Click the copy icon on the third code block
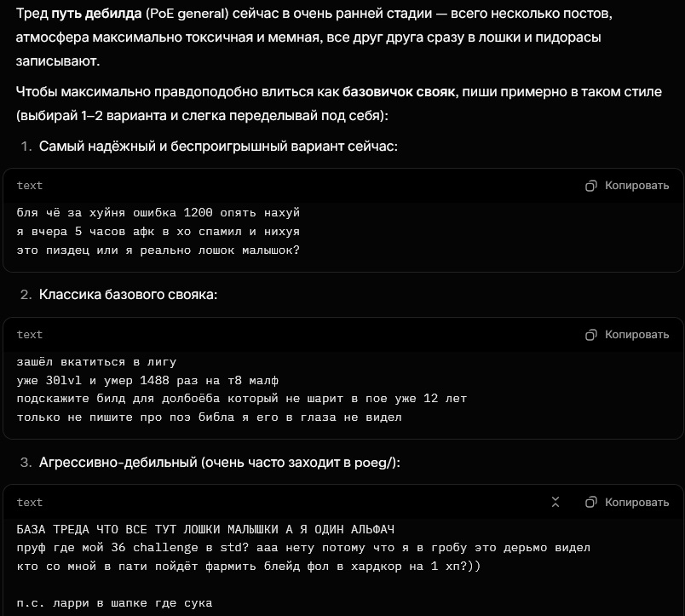The width and height of the screenshot is (685, 616). click(591, 503)
